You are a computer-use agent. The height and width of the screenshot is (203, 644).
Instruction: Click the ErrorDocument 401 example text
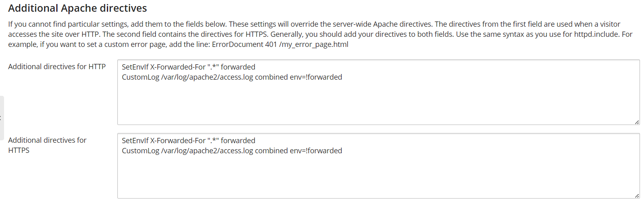click(x=280, y=44)
